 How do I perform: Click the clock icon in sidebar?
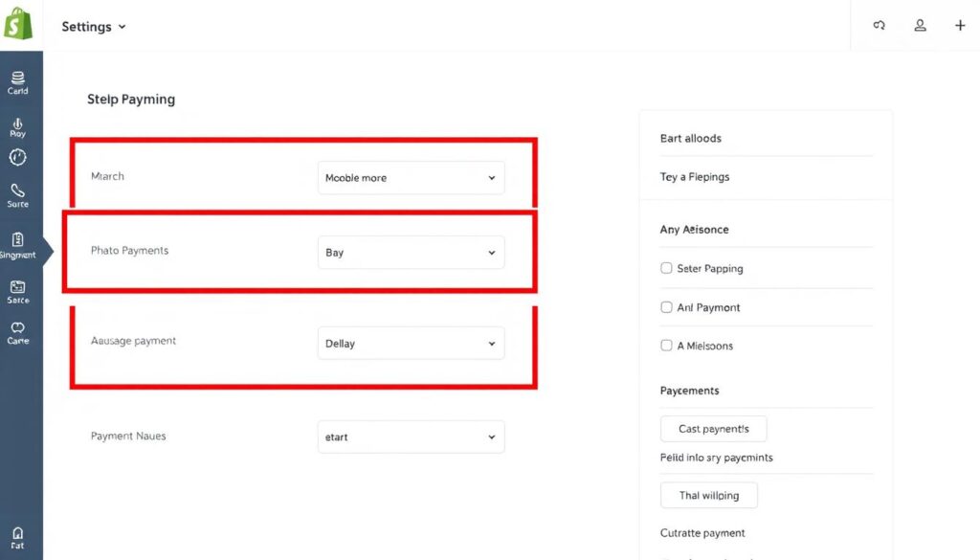[18, 157]
